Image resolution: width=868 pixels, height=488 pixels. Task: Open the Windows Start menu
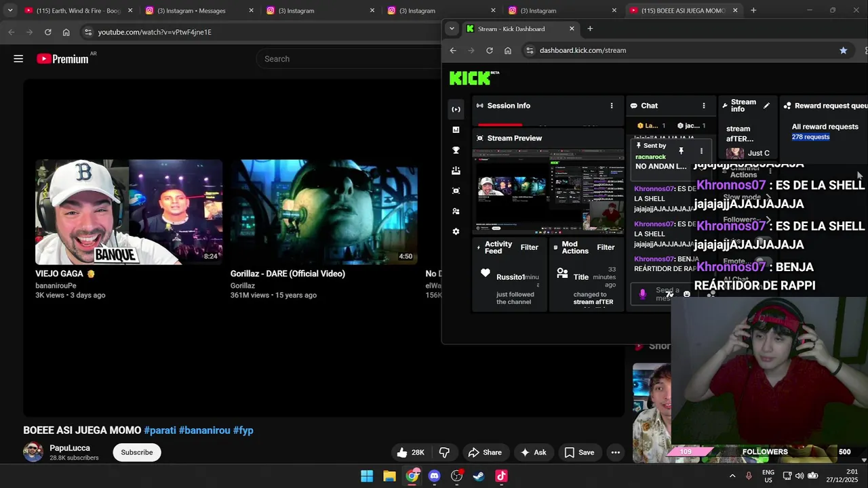point(367,476)
